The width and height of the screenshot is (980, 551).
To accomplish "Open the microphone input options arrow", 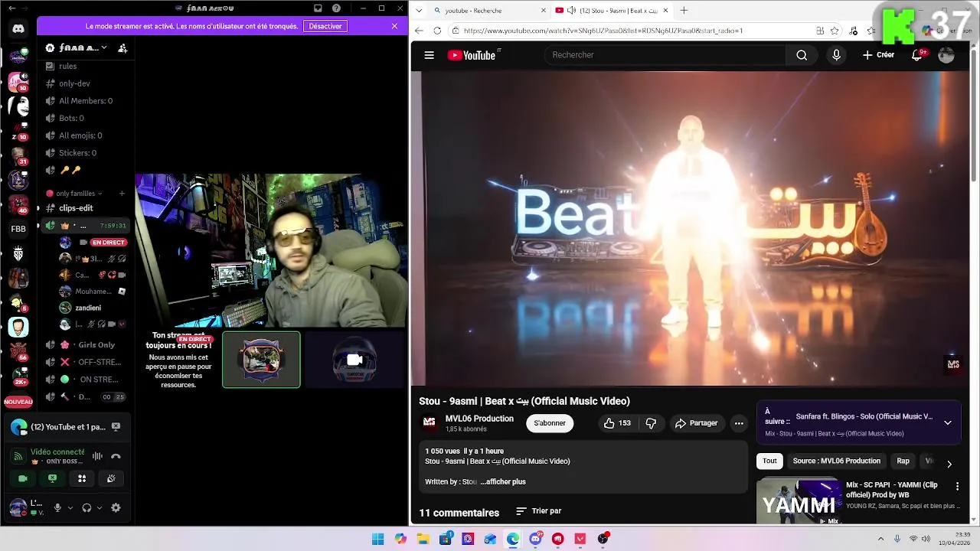I will (70, 507).
